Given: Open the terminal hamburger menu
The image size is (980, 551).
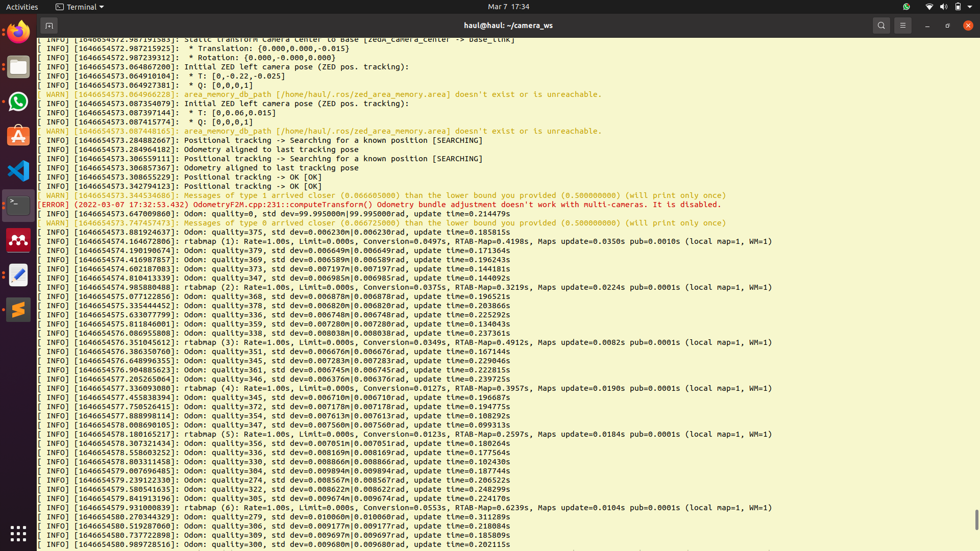Looking at the screenshot, I should (x=902, y=26).
